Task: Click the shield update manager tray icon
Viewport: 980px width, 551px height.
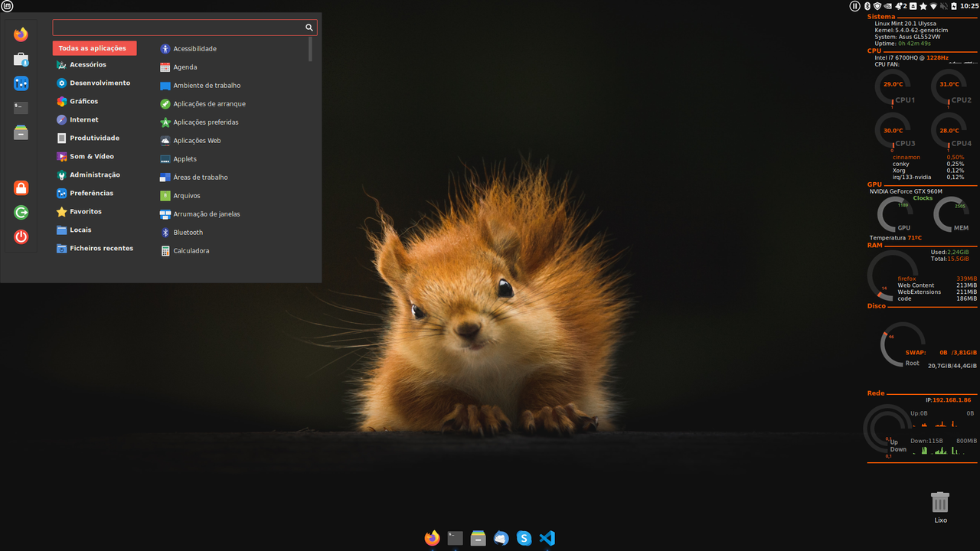Action: (x=877, y=6)
